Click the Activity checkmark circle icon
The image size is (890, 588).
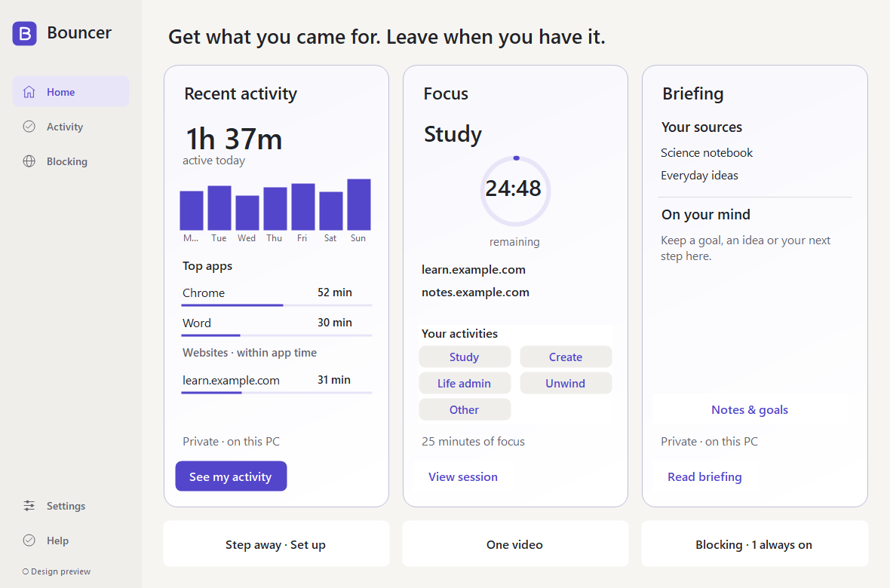pyautogui.click(x=29, y=127)
